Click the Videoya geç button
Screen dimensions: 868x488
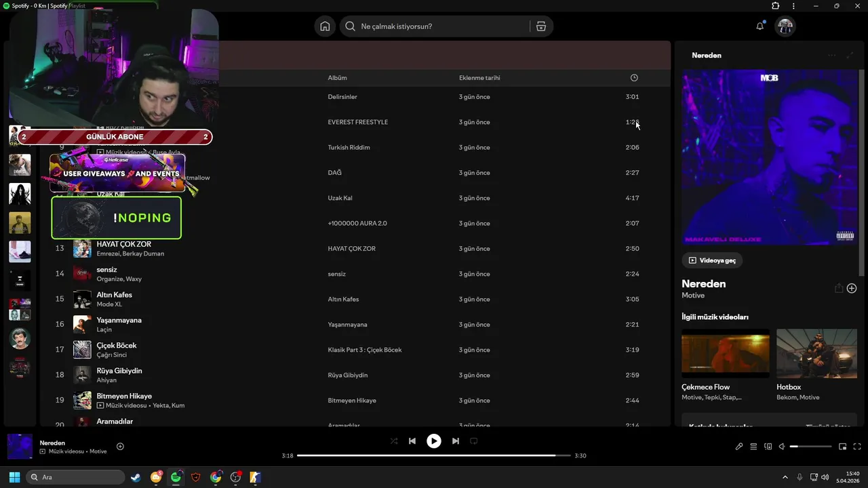coord(712,260)
